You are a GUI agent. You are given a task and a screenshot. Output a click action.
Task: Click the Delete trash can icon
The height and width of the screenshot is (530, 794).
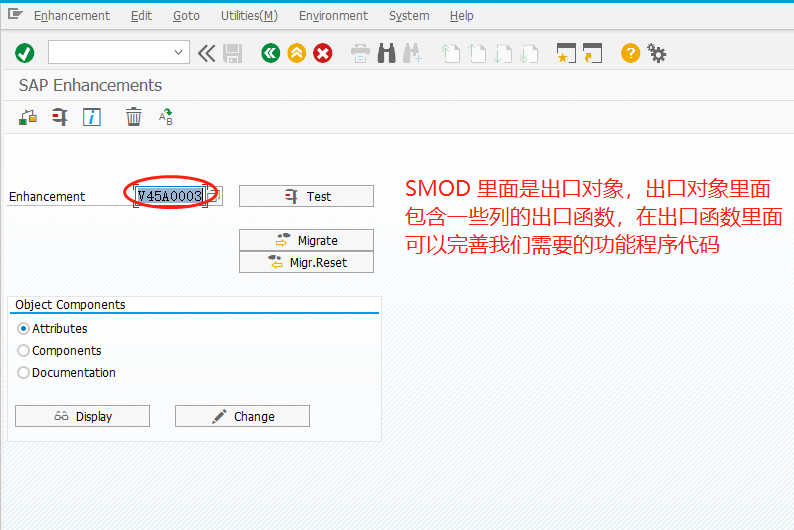coord(134,117)
